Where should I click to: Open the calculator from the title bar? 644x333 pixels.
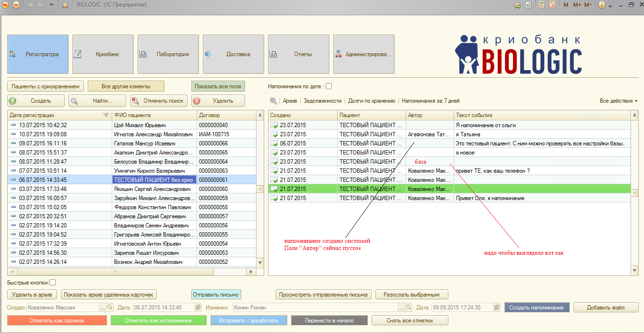tap(541, 5)
